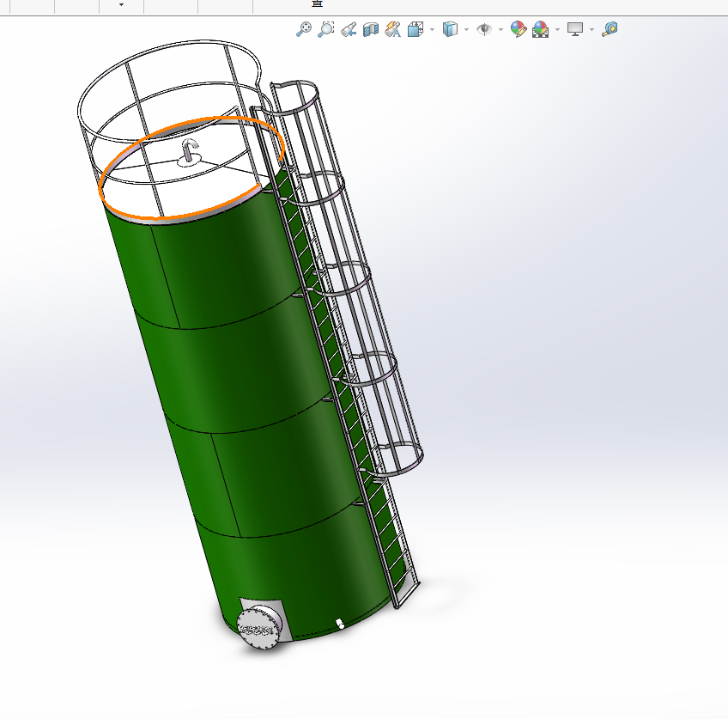Return to the Previous View
The height and width of the screenshot is (719, 728).
pos(349,29)
